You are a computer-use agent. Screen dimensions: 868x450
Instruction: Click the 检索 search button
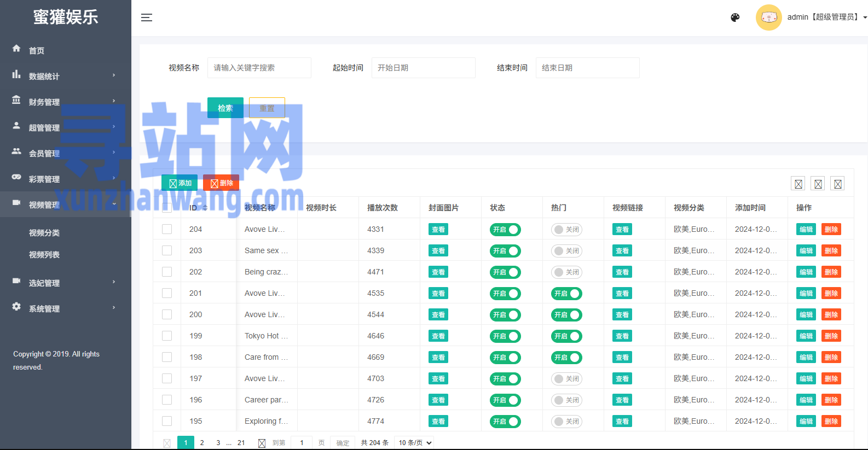coord(225,108)
